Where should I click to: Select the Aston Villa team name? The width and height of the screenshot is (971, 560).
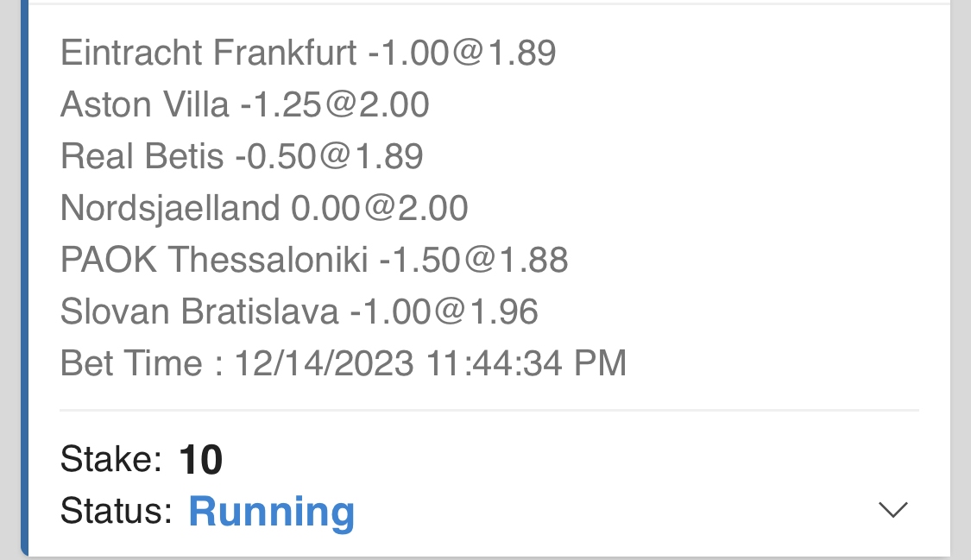pyautogui.click(x=145, y=105)
